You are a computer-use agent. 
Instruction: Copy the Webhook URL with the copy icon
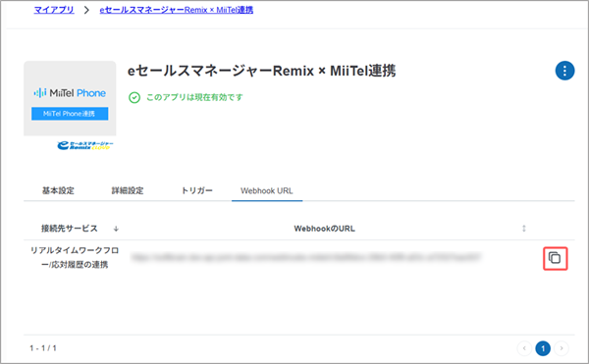coord(555,258)
